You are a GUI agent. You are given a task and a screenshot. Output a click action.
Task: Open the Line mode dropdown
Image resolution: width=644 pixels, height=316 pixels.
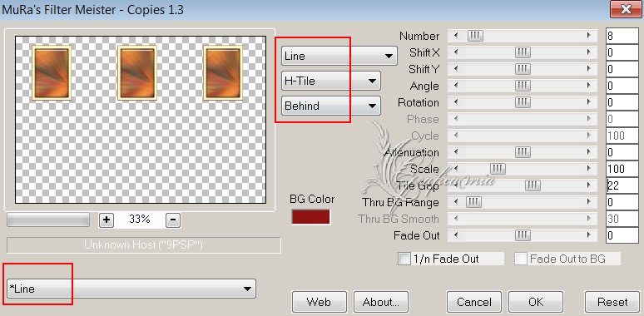[x=339, y=56]
